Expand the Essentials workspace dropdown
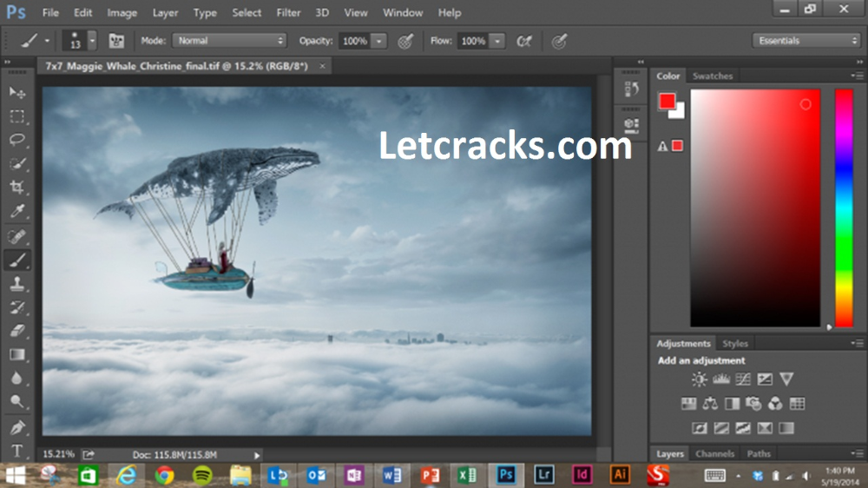Screen dimensions: 868x488 coord(806,41)
